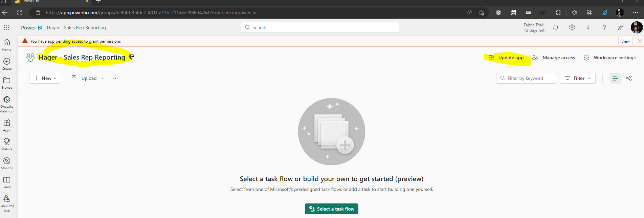
Task: Click Select a task flow button
Action: tap(332, 209)
